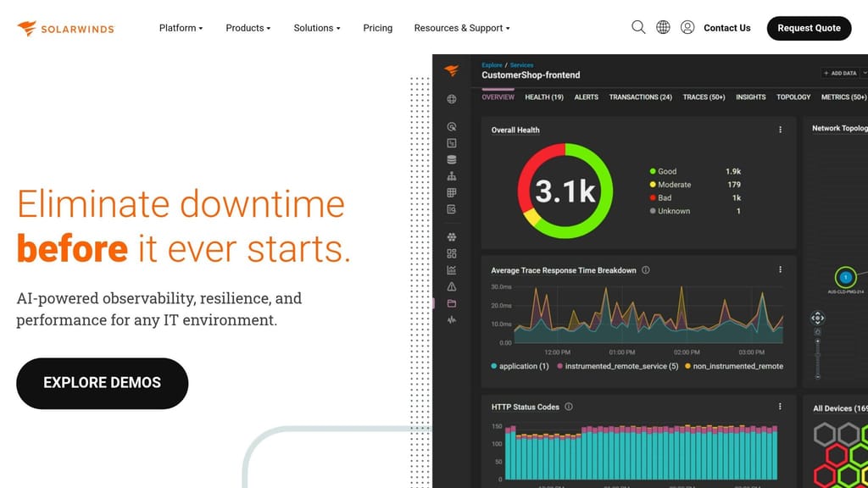
Task: Select the line chart icon in sidebar
Action: pyautogui.click(x=452, y=270)
